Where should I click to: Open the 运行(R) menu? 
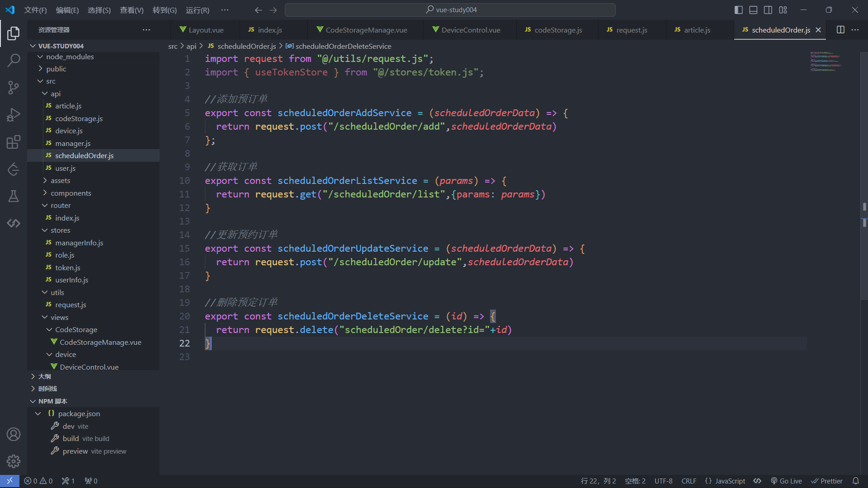(x=198, y=10)
